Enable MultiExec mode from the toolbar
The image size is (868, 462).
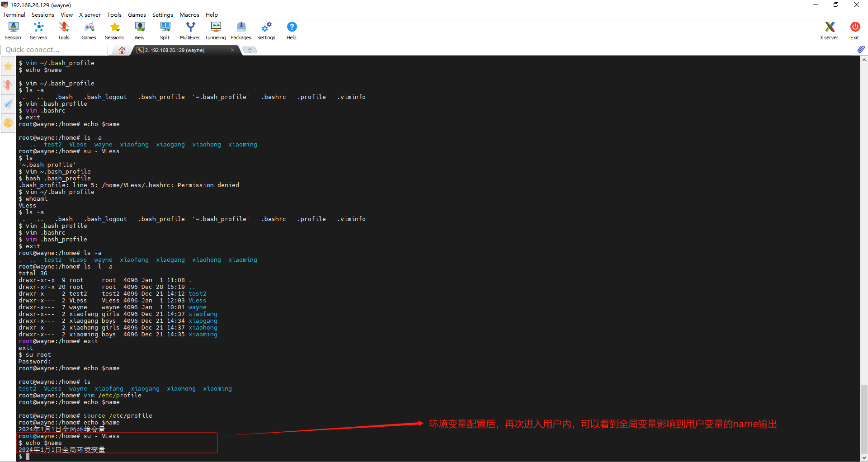pyautogui.click(x=190, y=31)
